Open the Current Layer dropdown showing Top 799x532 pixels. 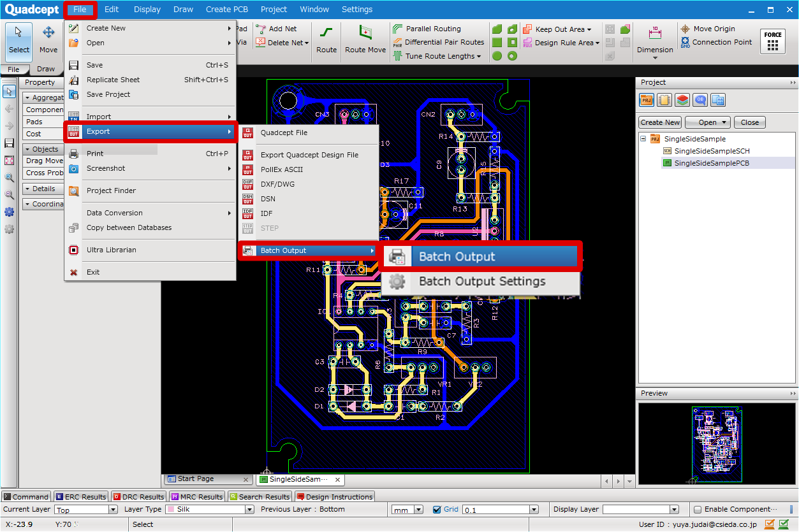tap(85, 509)
